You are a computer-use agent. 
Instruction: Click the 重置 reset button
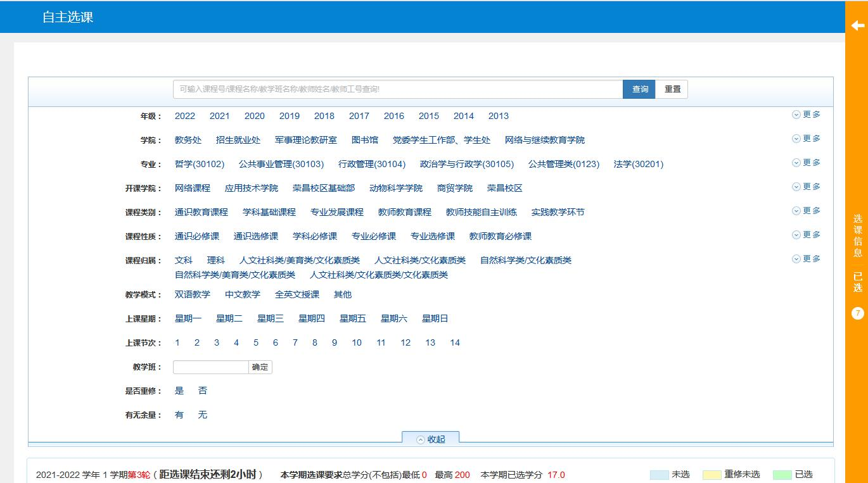671,89
